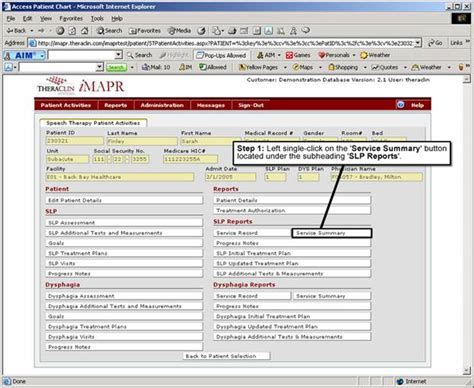The height and width of the screenshot is (388, 474).
Task: Check Mail: 10 on the toolbar
Action: pos(156,67)
